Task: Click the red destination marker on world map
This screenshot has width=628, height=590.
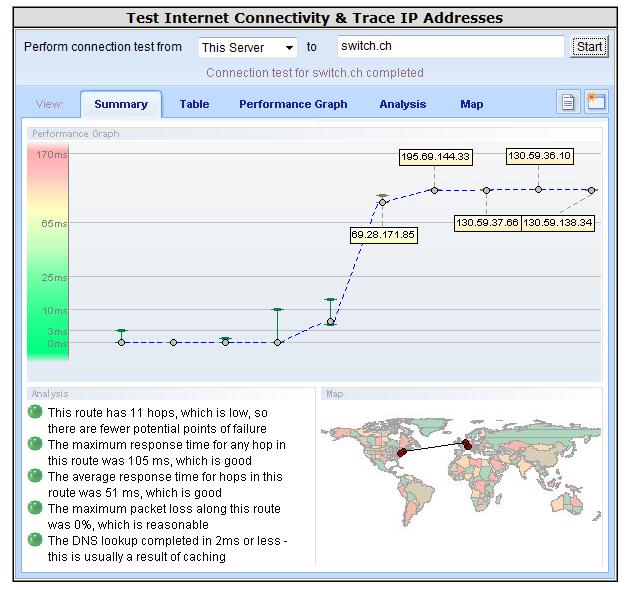Action: tap(466, 445)
